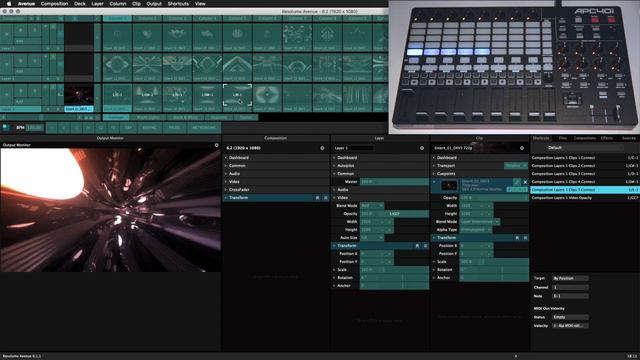Switch to the Effects tab

pyautogui.click(x=607, y=138)
